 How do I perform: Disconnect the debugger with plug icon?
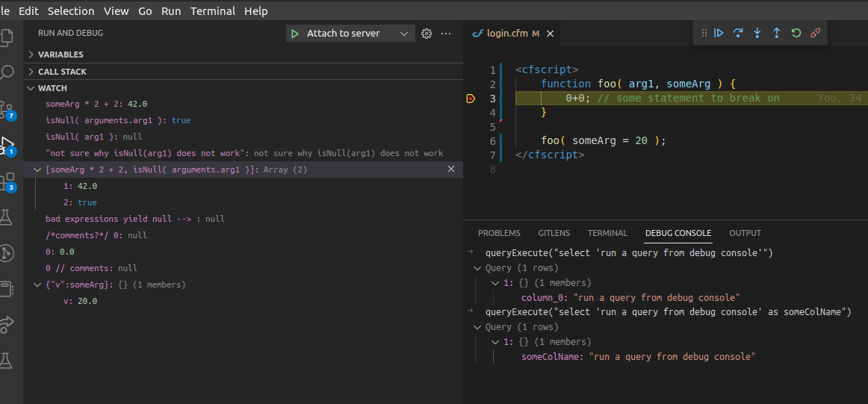[x=815, y=33]
